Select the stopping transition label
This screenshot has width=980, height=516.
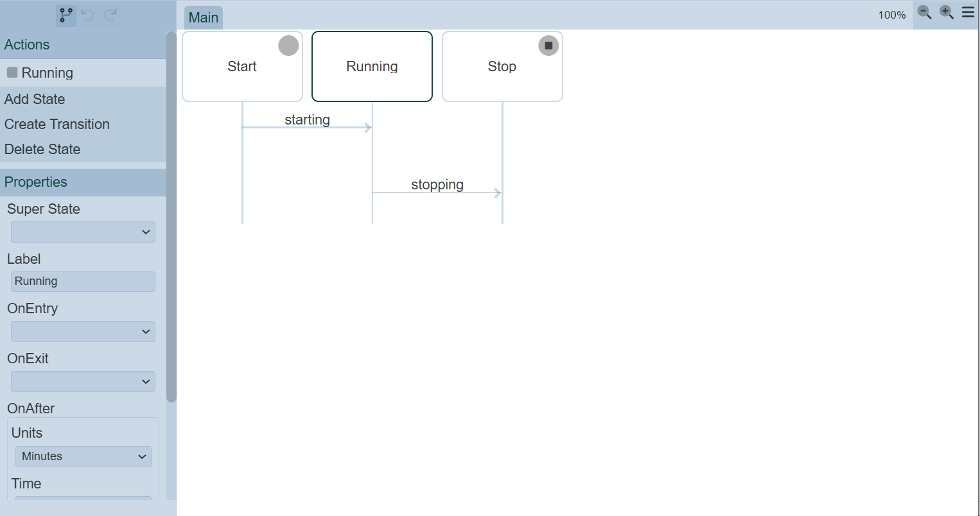437,185
